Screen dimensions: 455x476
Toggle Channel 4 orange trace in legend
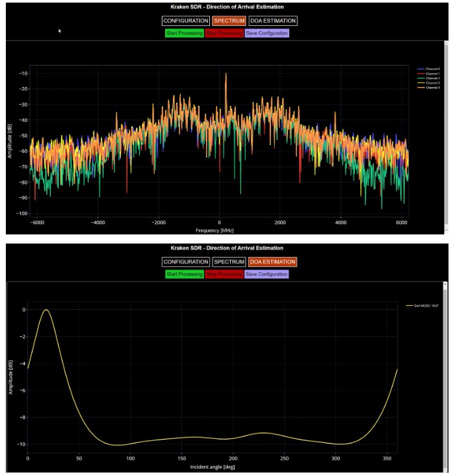(428, 88)
